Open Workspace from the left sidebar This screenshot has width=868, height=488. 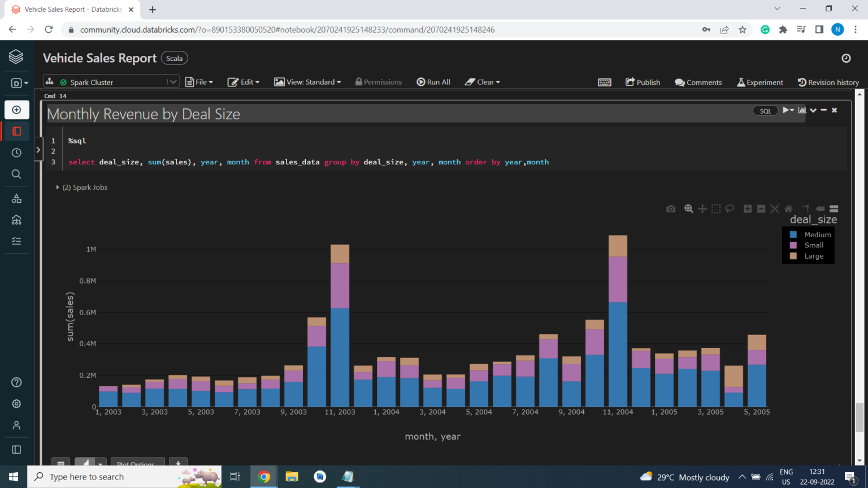coord(17,131)
